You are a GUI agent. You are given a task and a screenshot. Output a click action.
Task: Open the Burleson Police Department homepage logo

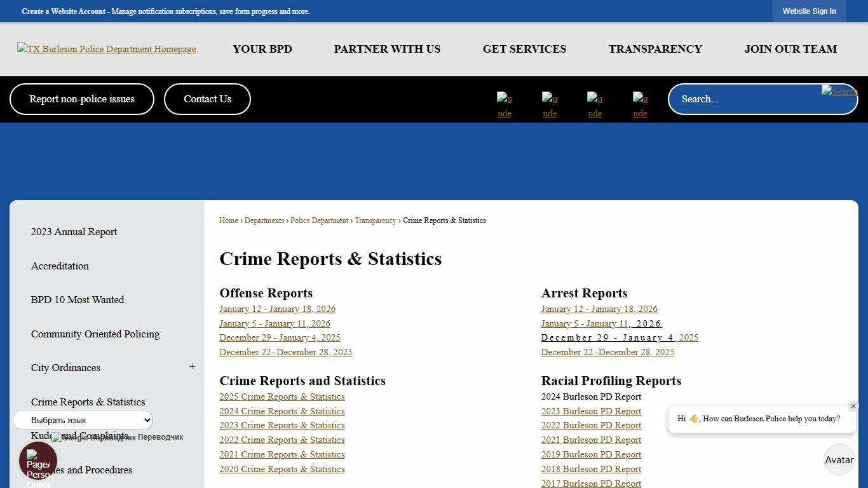click(106, 48)
